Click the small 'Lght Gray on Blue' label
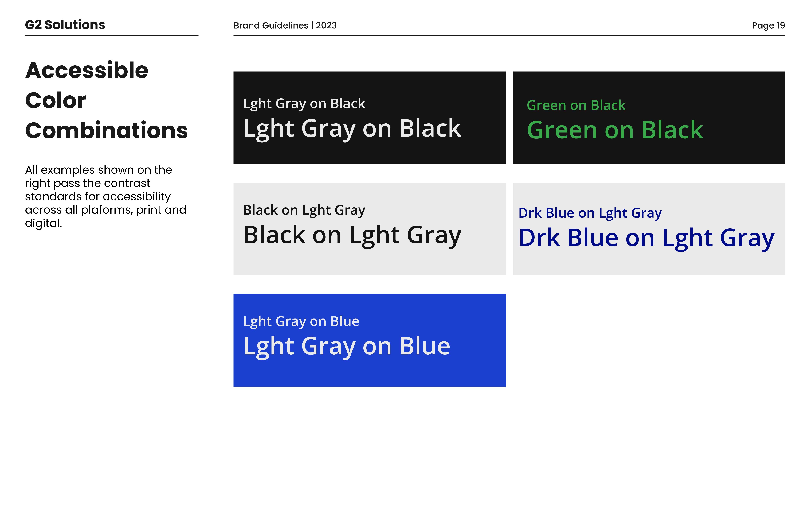The width and height of the screenshot is (812, 513). (301, 321)
